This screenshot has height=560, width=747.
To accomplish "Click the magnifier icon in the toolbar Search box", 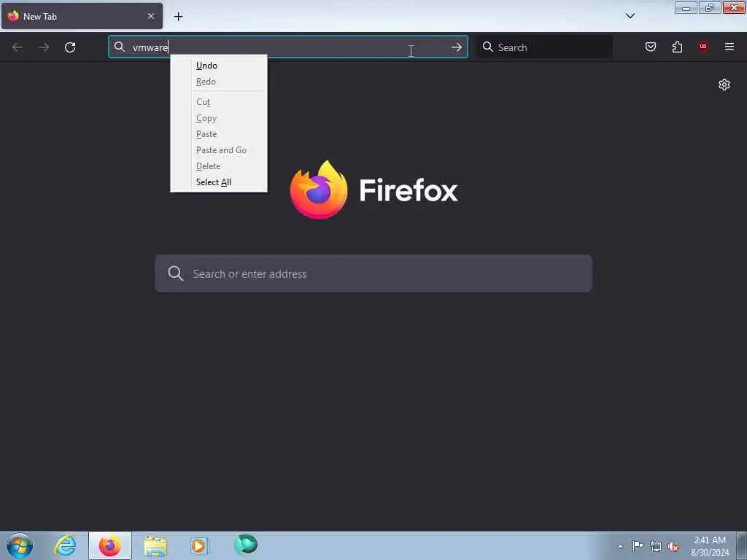I will coord(488,47).
